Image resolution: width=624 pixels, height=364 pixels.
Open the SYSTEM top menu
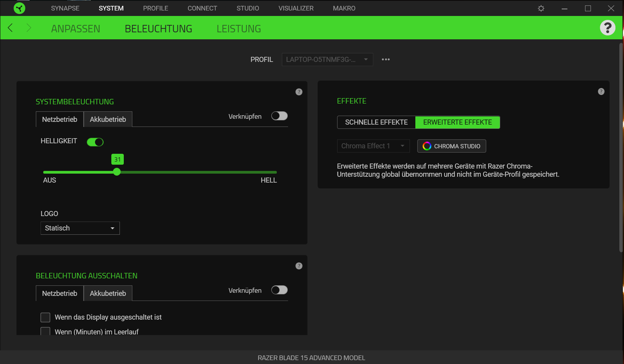click(111, 8)
